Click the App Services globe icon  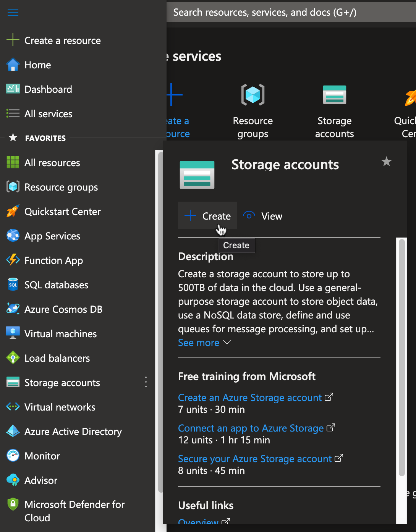point(13,236)
